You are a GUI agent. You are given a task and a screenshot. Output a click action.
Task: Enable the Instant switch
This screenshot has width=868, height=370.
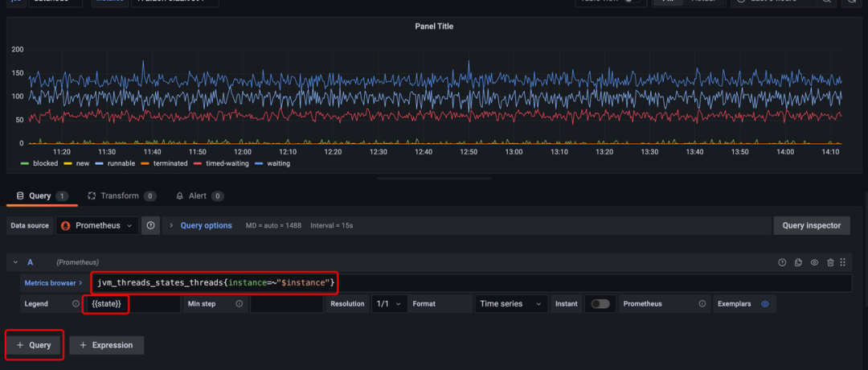tap(600, 304)
